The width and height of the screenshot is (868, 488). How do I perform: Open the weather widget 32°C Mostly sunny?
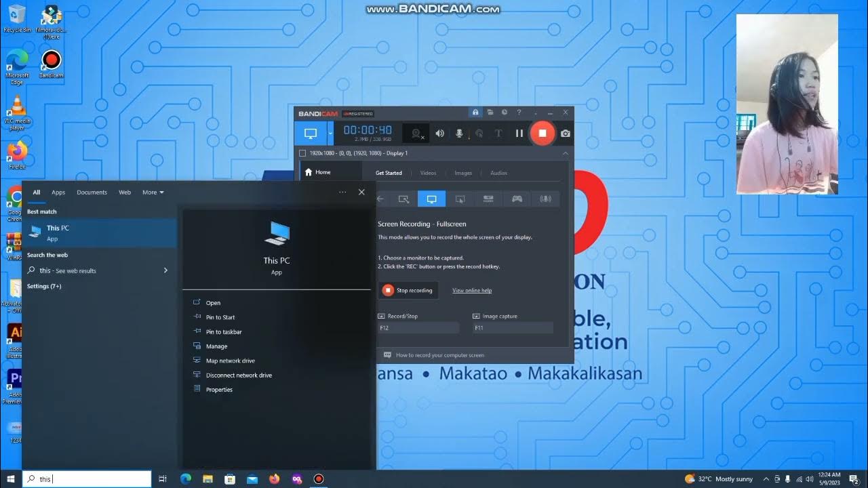[719, 479]
